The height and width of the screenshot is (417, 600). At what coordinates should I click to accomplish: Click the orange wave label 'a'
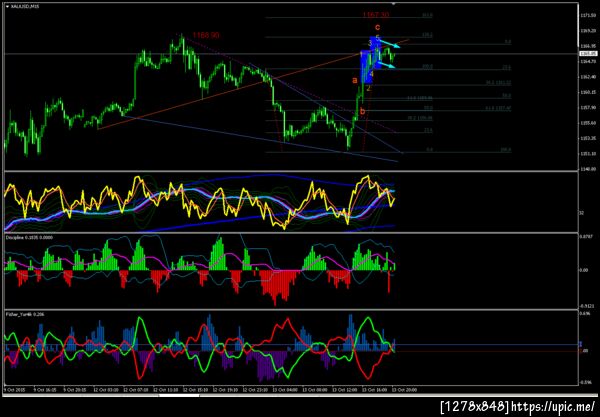tap(355, 80)
